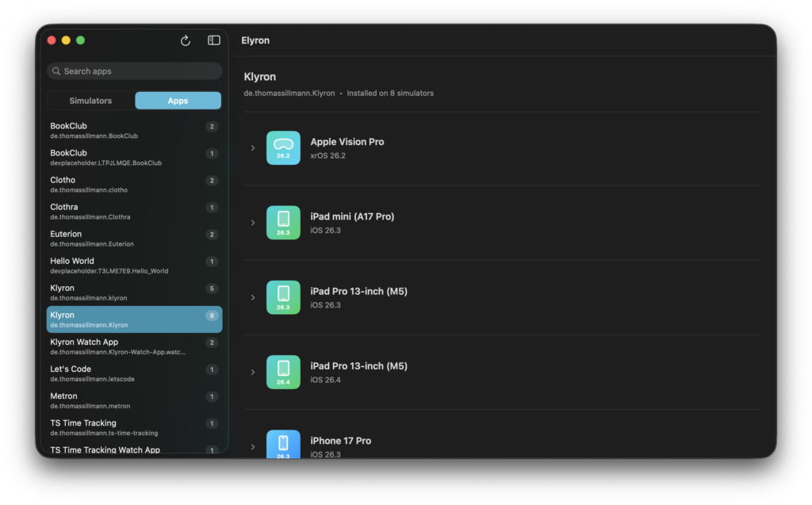Select the BookClub devplaceholder app entry
Viewport: 812px width, 505px height.
click(x=135, y=158)
